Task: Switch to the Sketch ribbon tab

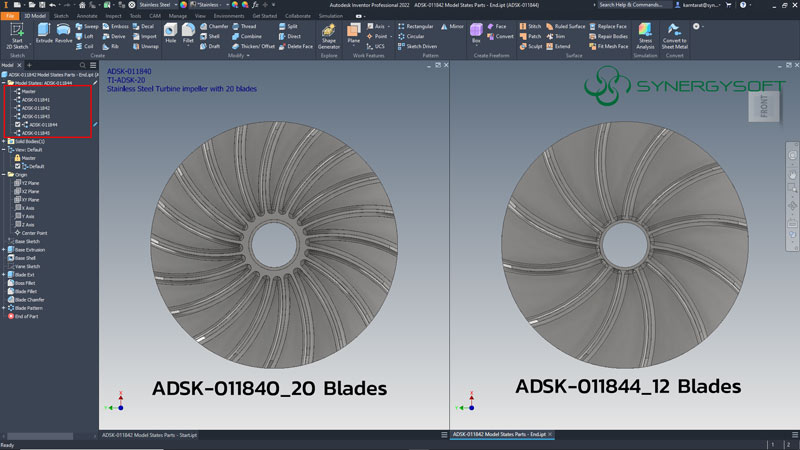Action: [61, 16]
